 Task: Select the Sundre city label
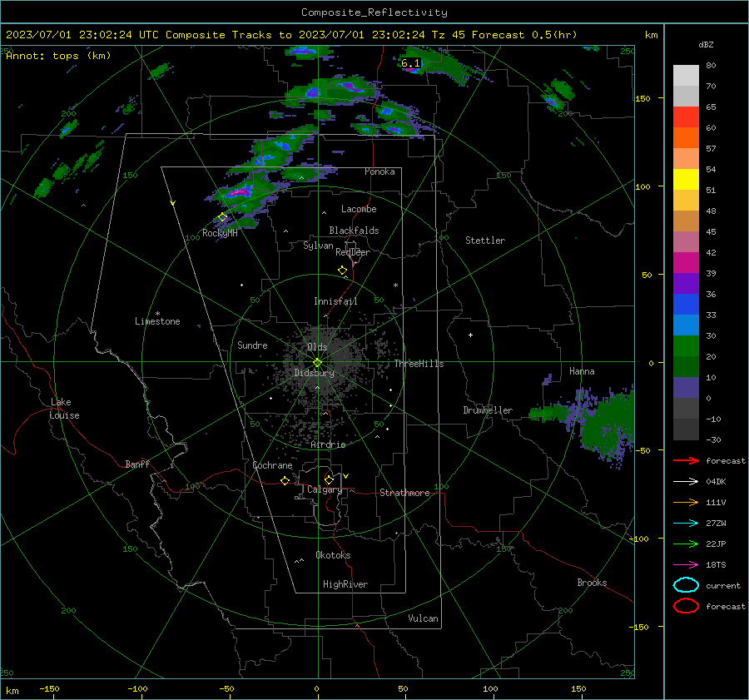point(252,345)
